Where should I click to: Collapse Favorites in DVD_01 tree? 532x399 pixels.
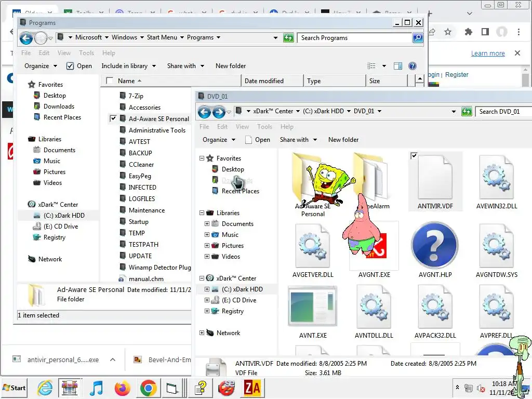click(x=202, y=158)
